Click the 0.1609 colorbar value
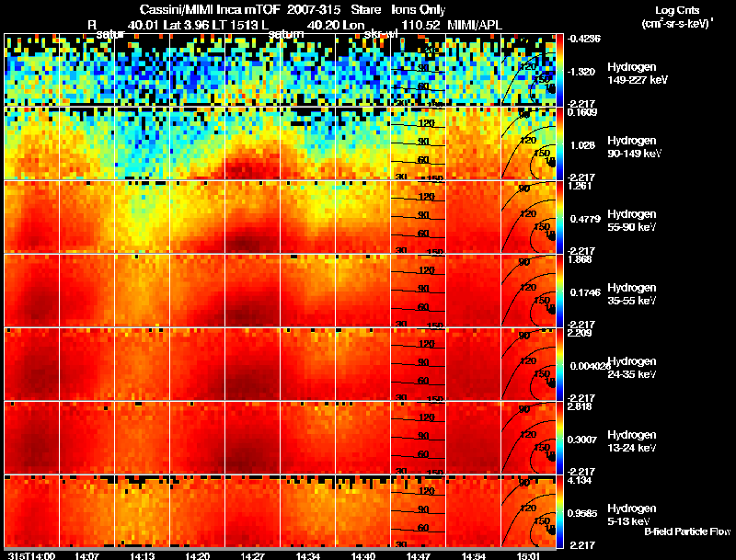This screenshot has height=560, width=736. (x=582, y=112)
